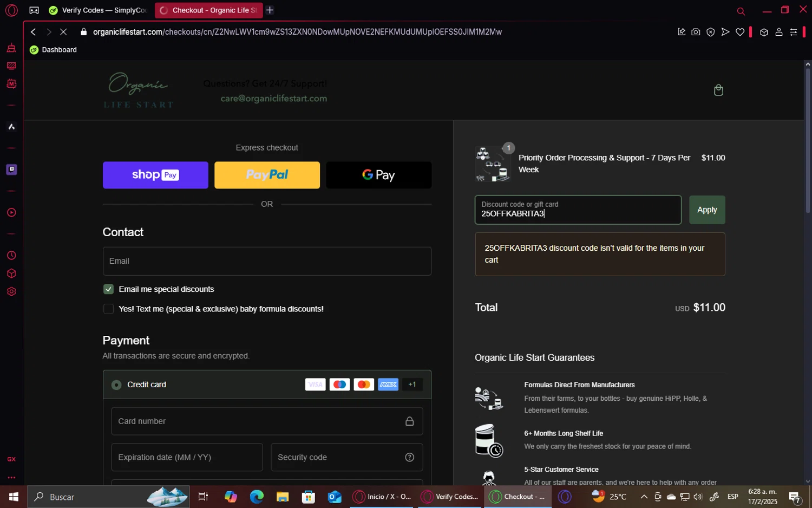Viewport: 812px width, 508px height.
Task: Open the Windows Start menu
Action: click(14, 497)
